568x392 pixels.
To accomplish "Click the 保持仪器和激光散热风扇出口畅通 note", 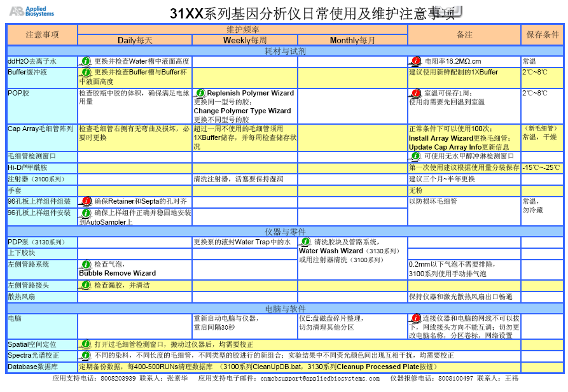I will 461,297.
